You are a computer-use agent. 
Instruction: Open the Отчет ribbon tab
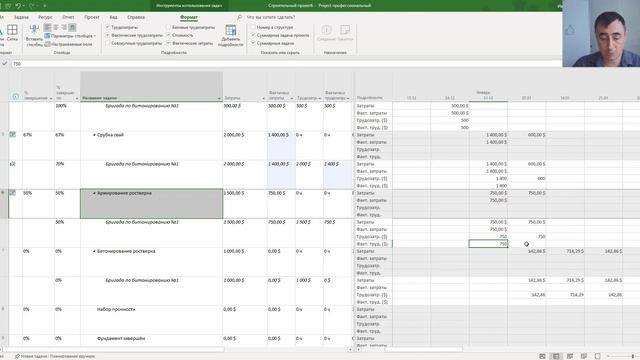click(68, 17)
